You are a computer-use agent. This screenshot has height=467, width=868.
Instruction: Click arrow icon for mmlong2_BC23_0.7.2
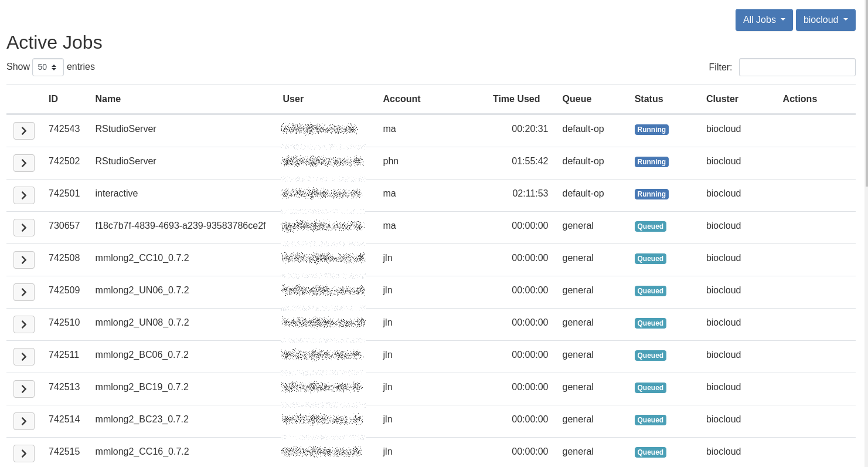coord(24,421)
